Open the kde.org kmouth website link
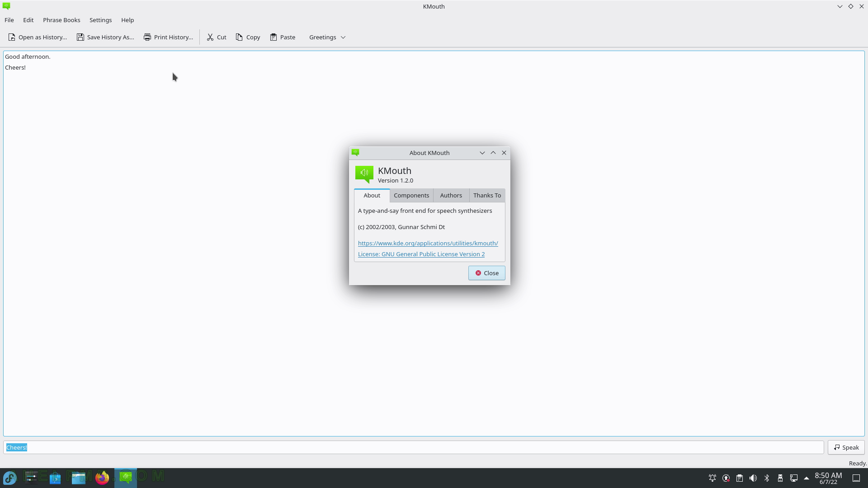Image resolution: width=868 pixels, height=488 pixels. tap(428, 243)
